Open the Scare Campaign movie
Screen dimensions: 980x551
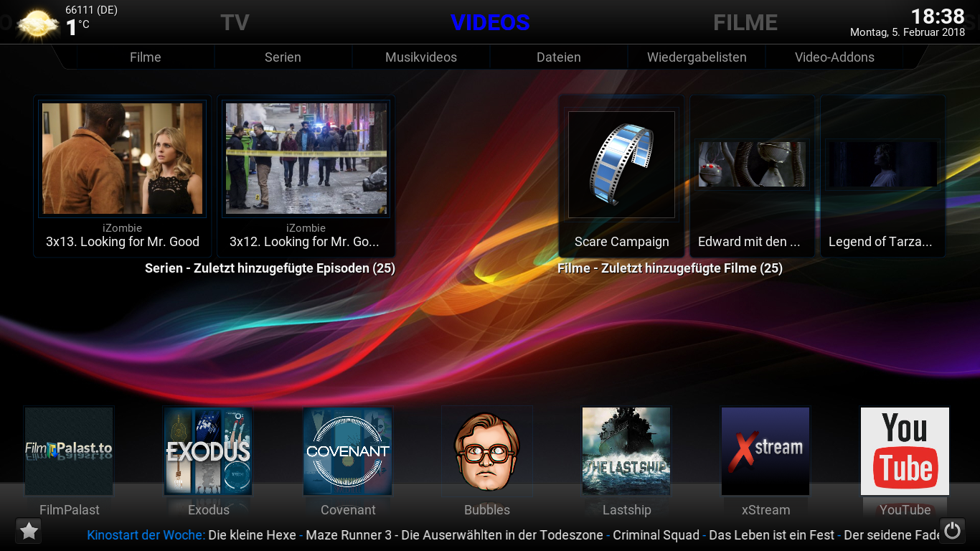click(x=622, y=176)
